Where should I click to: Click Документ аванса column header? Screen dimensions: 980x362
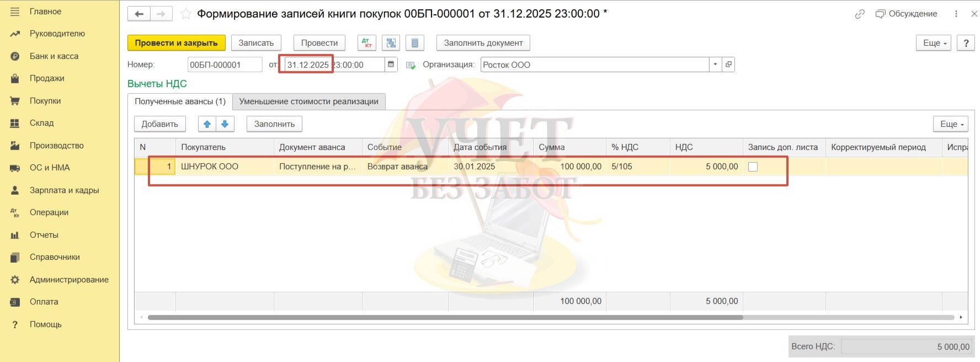pyautogui.click(x=318, y=147)
